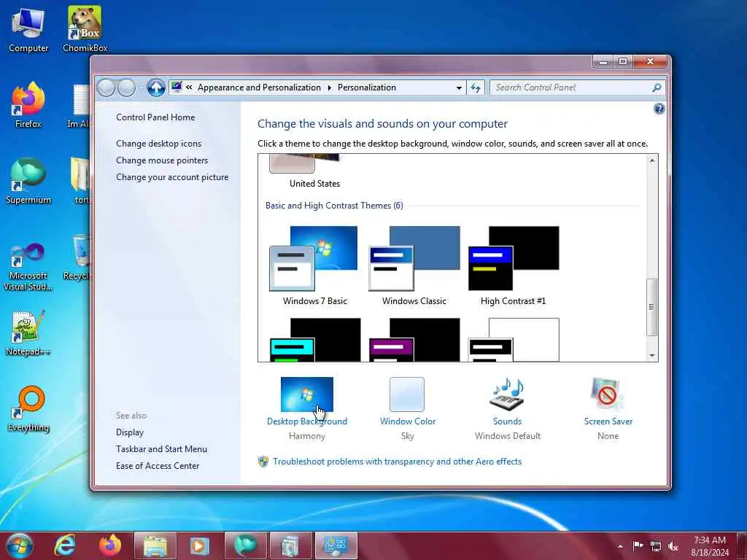
Task: Select the Firefox desktop shortcut
Action: pyautogui.click(x=28, y=105)
